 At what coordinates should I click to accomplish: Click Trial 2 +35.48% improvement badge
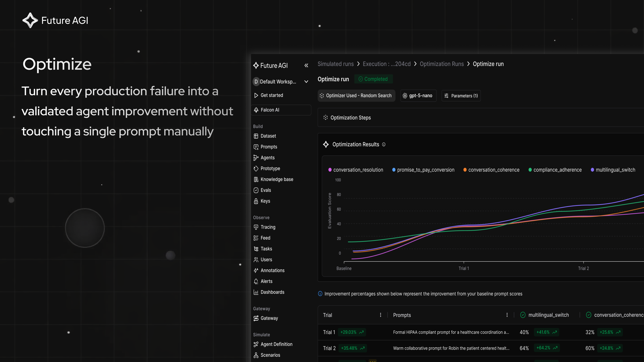point(353,348)
